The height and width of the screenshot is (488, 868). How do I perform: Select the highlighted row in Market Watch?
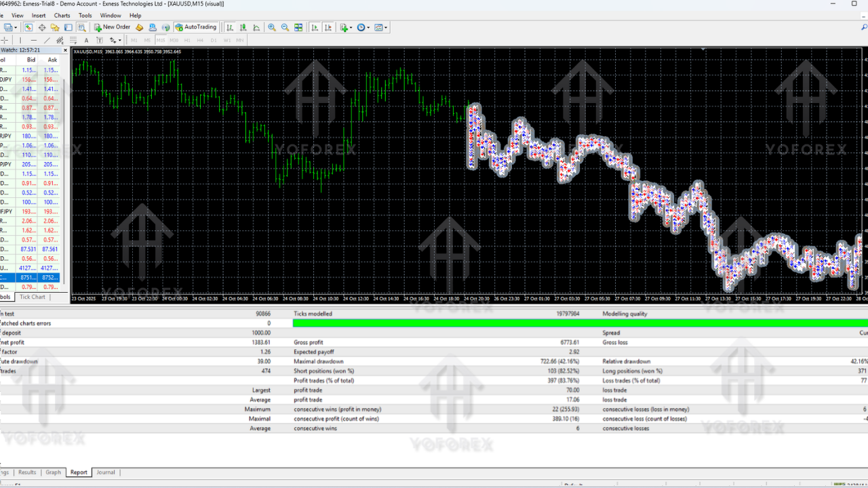point(30,277)
